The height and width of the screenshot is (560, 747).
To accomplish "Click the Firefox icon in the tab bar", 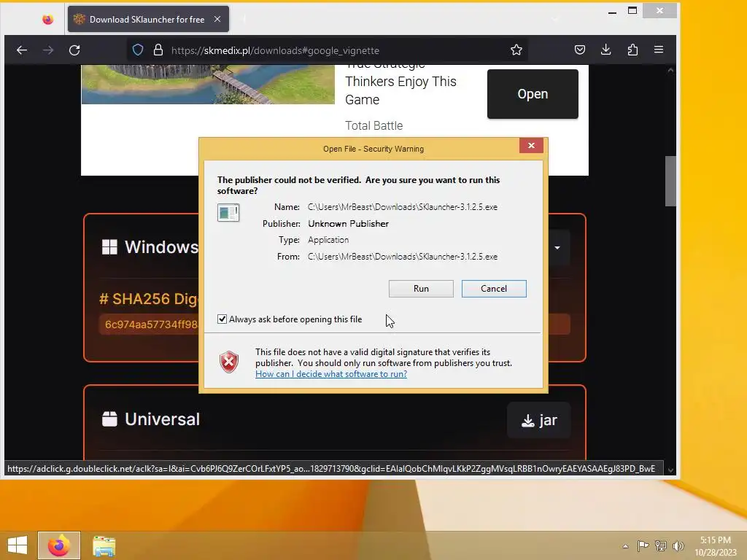I will pyautogui.click(x=47, y=20).
